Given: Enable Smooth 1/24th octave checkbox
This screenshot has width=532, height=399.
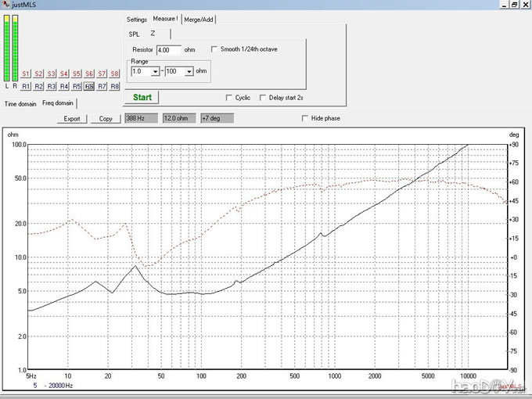Looking at the screenshot, I should (215, 49).
